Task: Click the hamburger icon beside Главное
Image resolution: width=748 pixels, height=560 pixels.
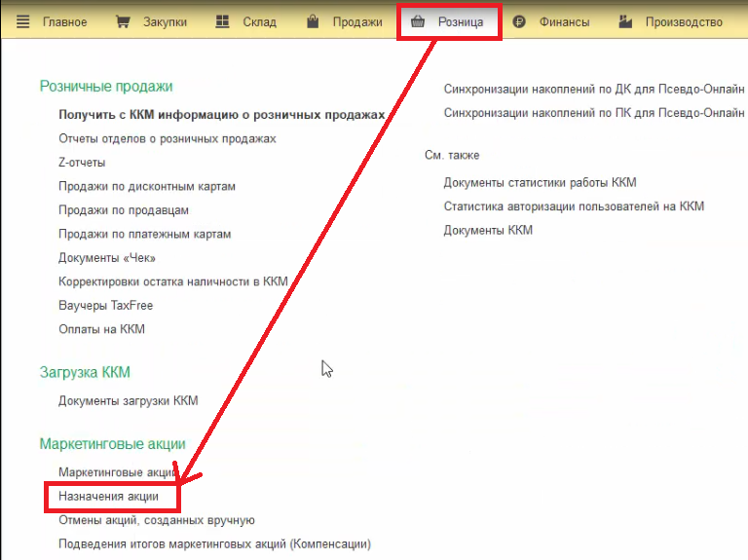Action: coord(22,21)
